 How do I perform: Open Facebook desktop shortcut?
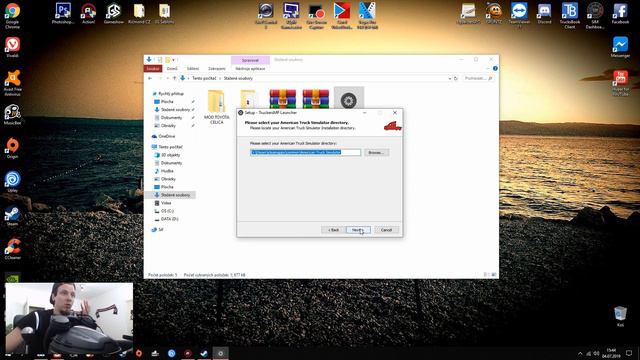[x=620, y=13]
